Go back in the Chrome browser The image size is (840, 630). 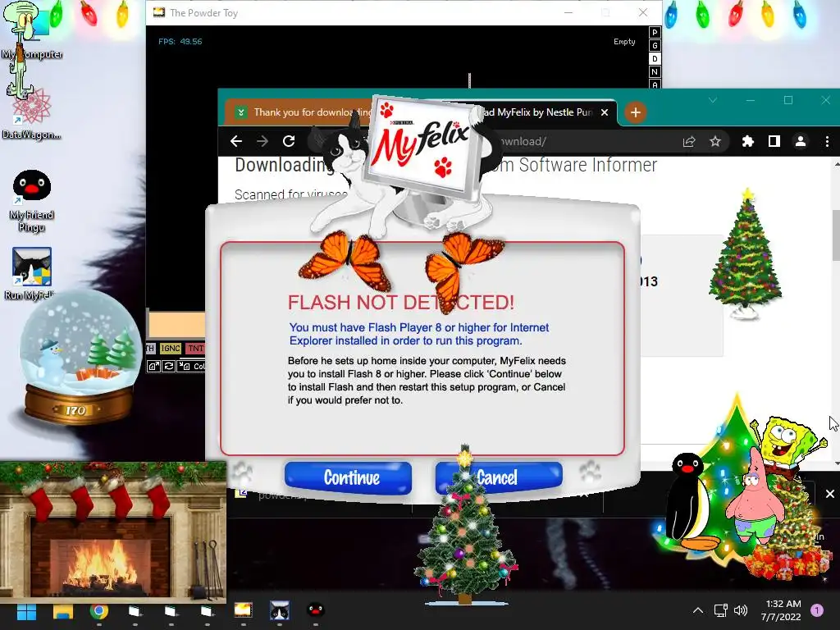[x=236, y=141]
